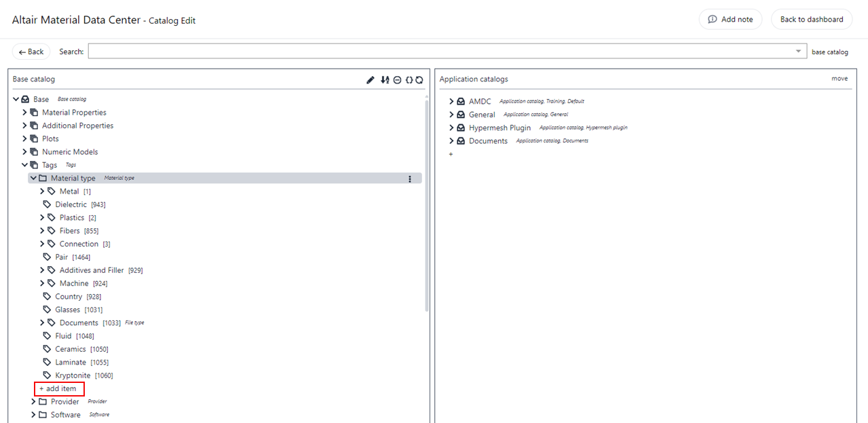Viewport: 868px width, 423px height.
Task: Click the stack icon next to Plots
Action: point(34,139)
